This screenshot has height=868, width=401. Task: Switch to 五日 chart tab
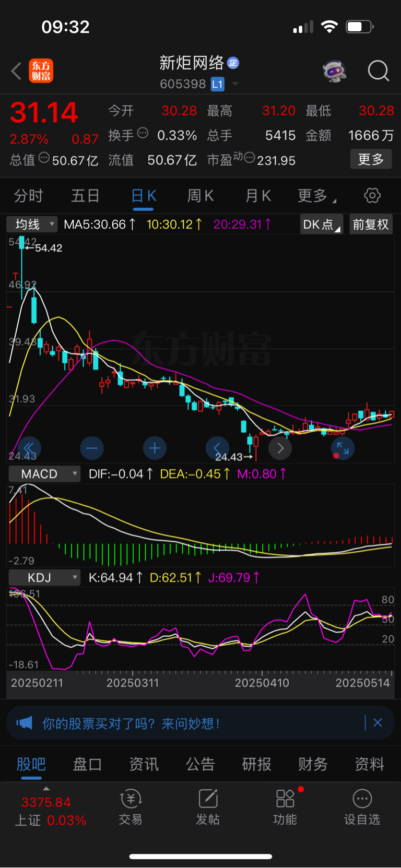pos(85,196)
